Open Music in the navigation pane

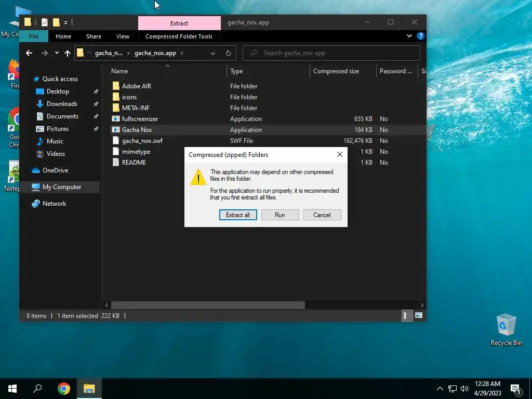55,141
